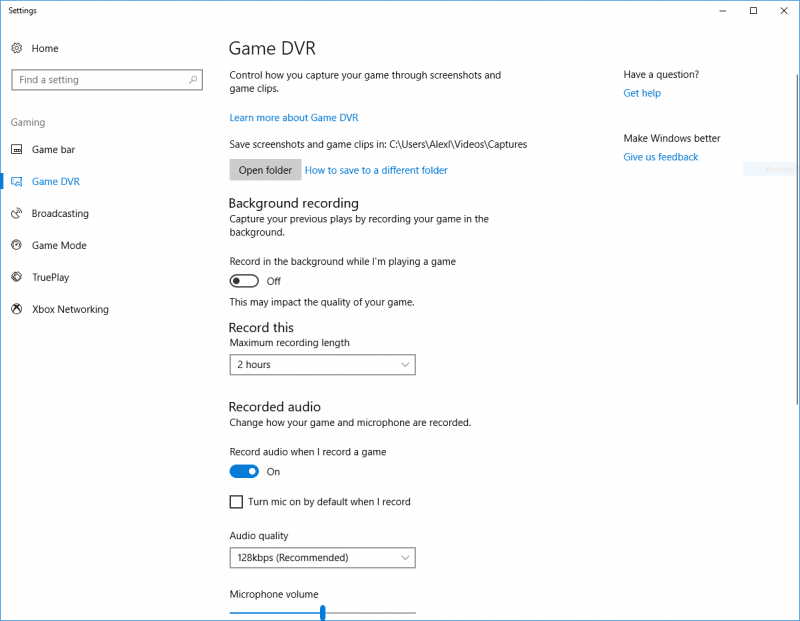Click the Open folder button

coord(265,170)
